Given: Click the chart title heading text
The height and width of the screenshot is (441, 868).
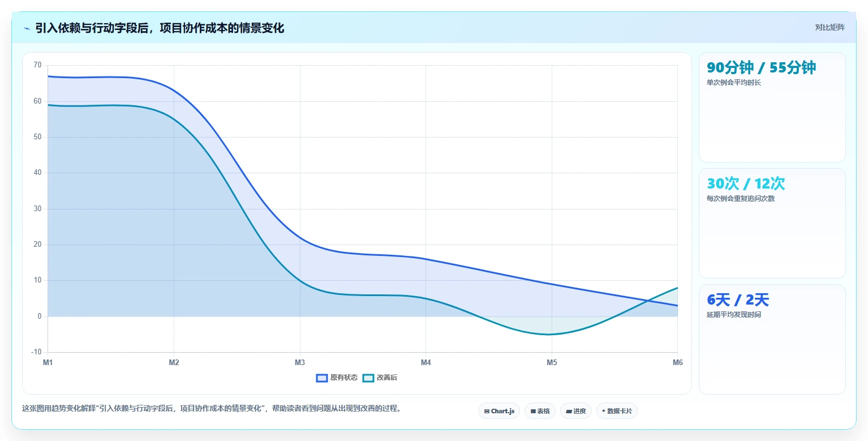Looking at the screenshot, I should coord(160,28).
